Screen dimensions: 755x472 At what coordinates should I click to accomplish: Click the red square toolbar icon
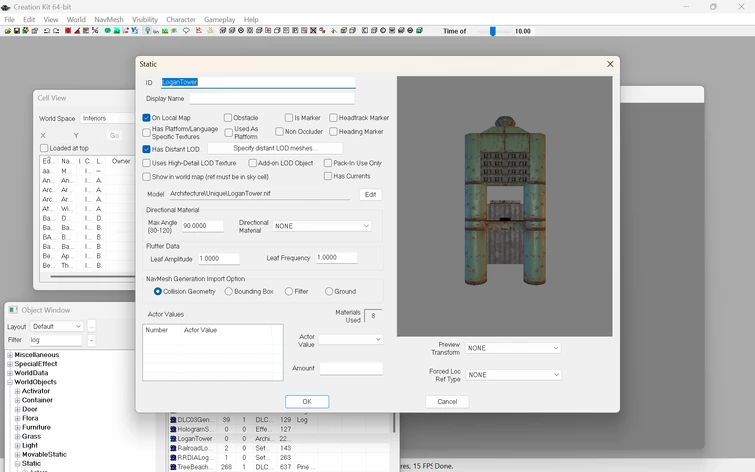pos(68,31)
